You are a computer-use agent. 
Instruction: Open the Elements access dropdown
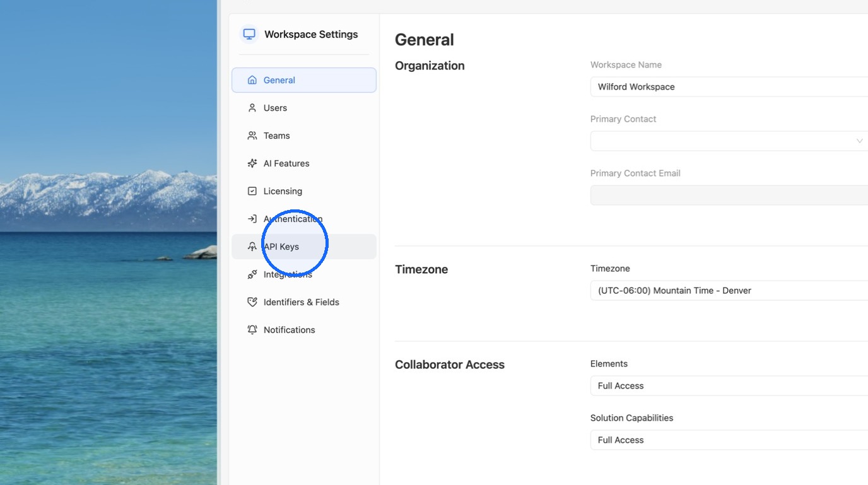[x=729, y=386]
